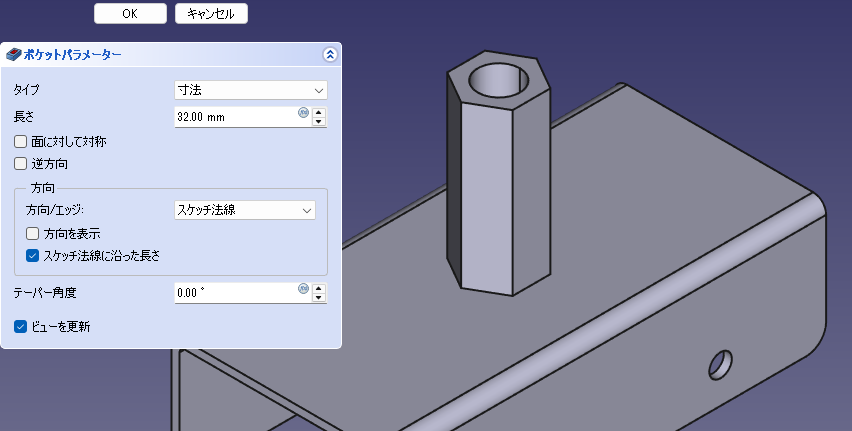Decrease 長さ with the down arrow

[x=319, y=122]
